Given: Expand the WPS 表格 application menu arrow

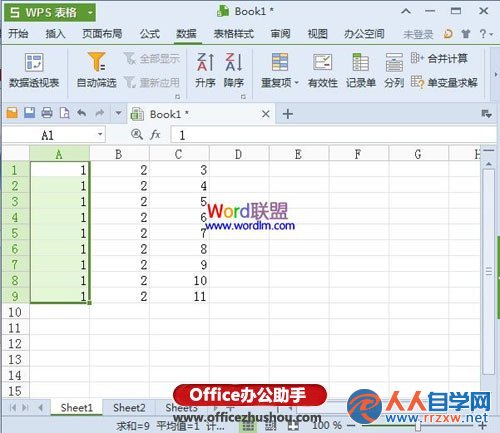Looking at the screenshot, I should point(90,13).
